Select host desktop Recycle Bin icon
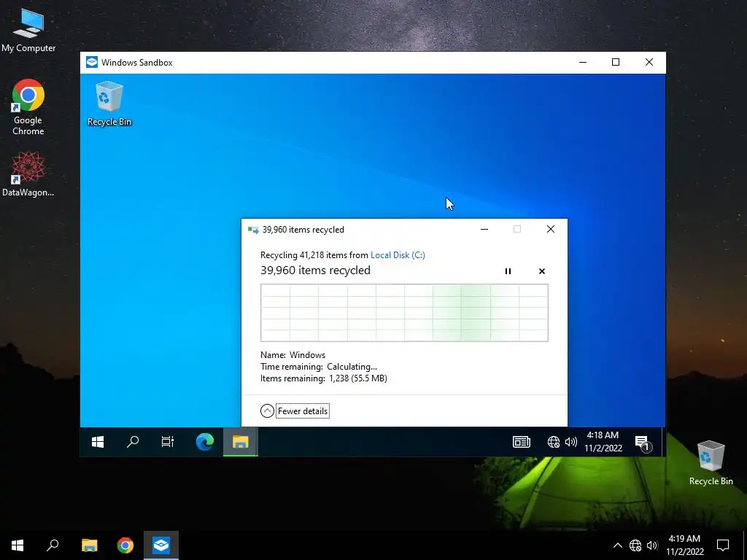This screenshot has width=747, height=560. click(711, 463)
